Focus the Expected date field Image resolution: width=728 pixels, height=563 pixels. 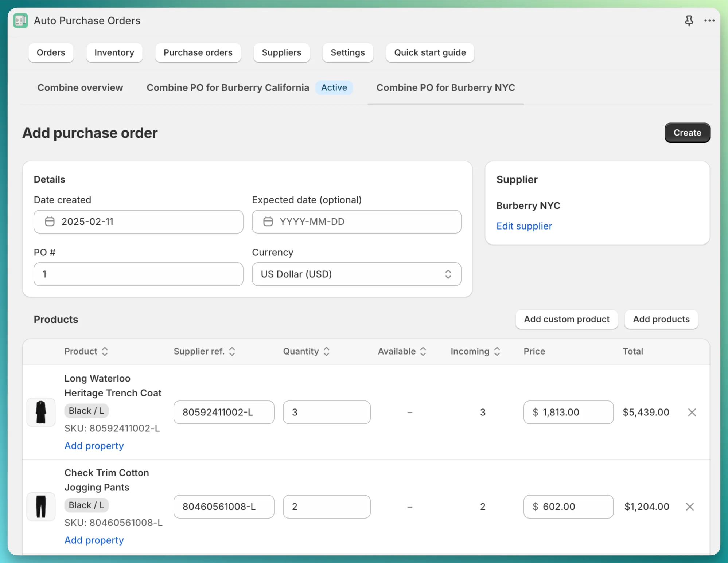tap(357, 222)
